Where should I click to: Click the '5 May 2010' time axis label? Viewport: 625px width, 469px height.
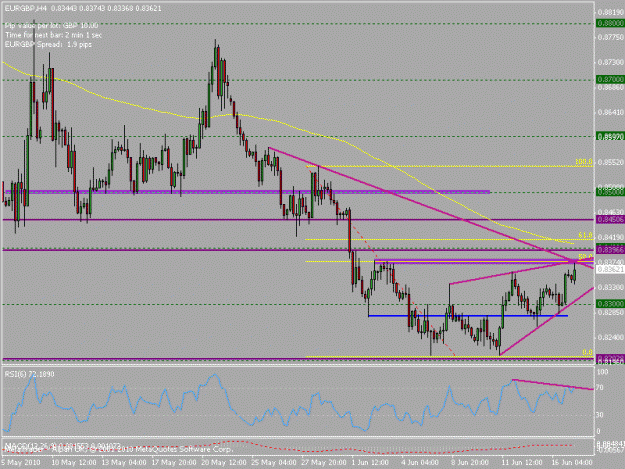click(x=21, y=462)
